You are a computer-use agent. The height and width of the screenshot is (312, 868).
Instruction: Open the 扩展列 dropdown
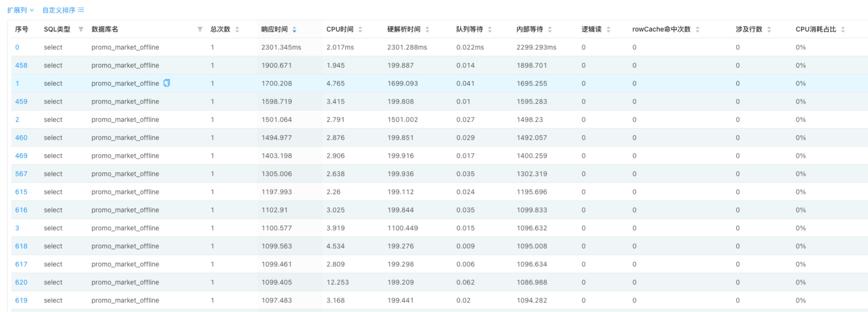click(21, 10)
